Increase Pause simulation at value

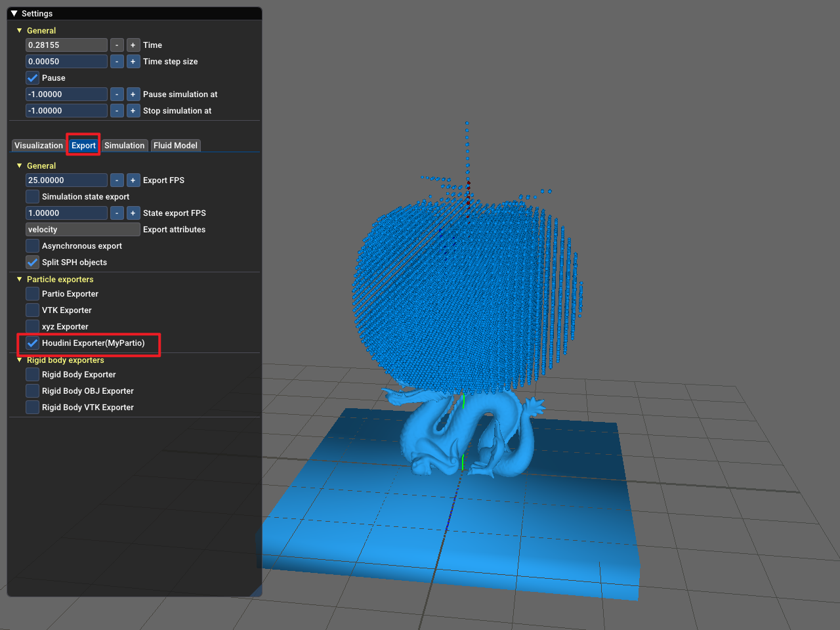133,94
